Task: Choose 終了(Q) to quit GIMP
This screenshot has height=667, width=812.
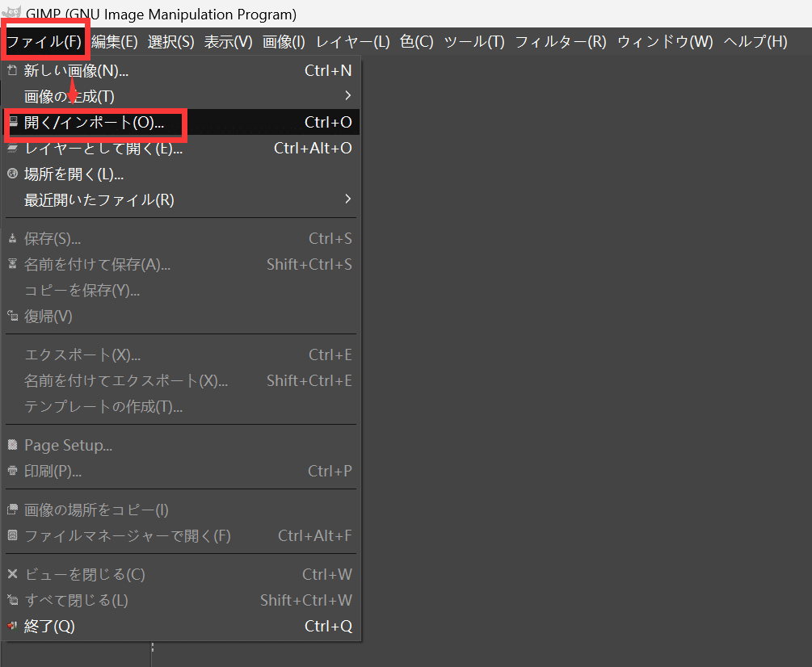Action: [181, 626]
